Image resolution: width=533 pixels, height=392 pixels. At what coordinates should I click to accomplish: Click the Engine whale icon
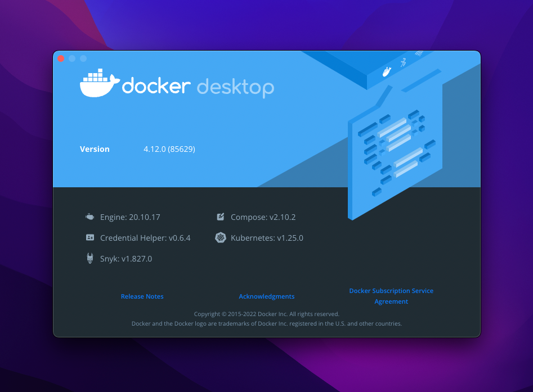point(89,217)
